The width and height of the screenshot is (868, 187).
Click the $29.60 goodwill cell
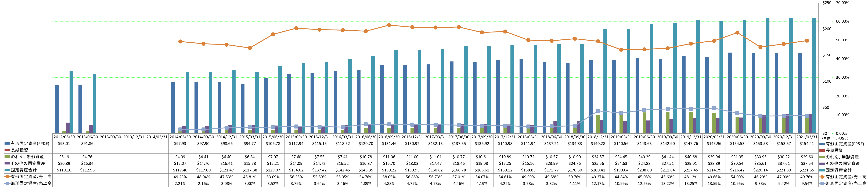pyautogui.click(x=807, y=157)
